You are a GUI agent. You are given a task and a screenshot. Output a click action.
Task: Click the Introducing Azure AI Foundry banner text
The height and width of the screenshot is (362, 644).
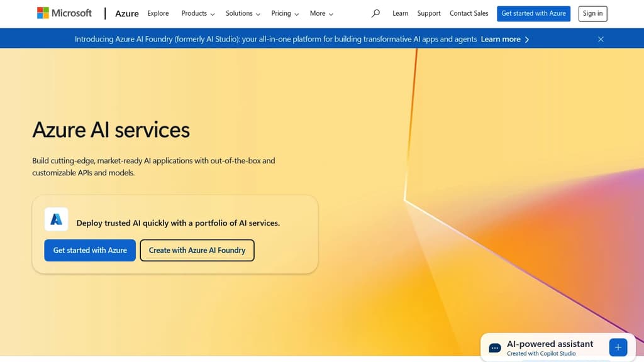(x=275, y=40)
